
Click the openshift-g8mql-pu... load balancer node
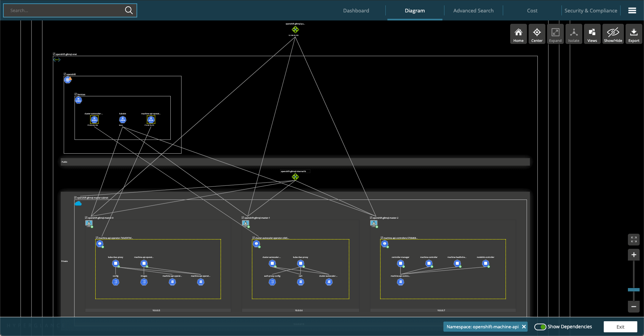click(295, 30)
